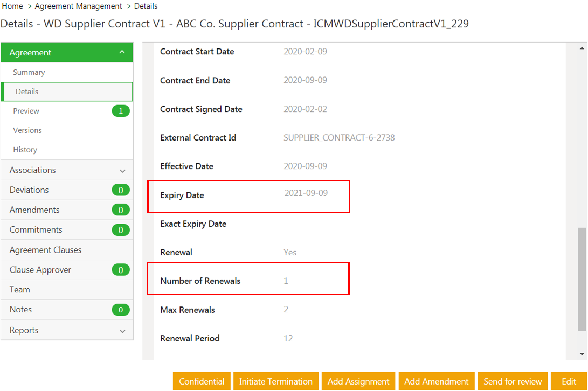Click Send for review button
Viewport: 588px width, 391px height.
(x=513, y=381)
